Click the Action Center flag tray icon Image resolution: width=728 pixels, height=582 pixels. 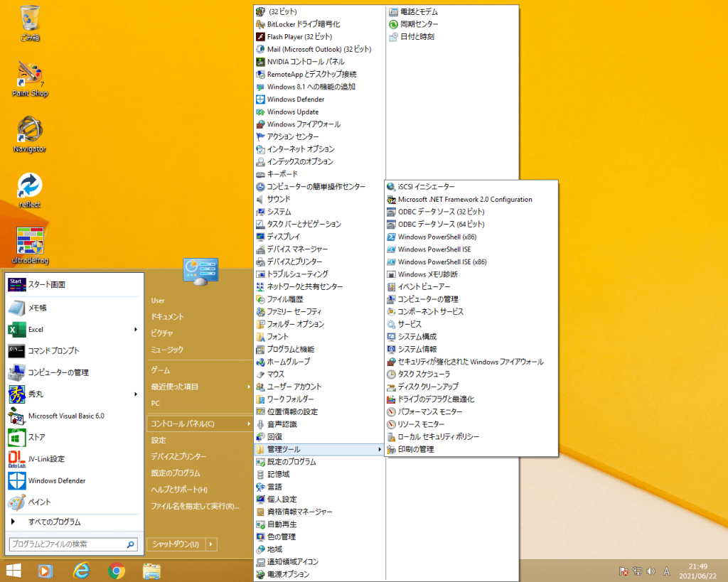point(623,571)
